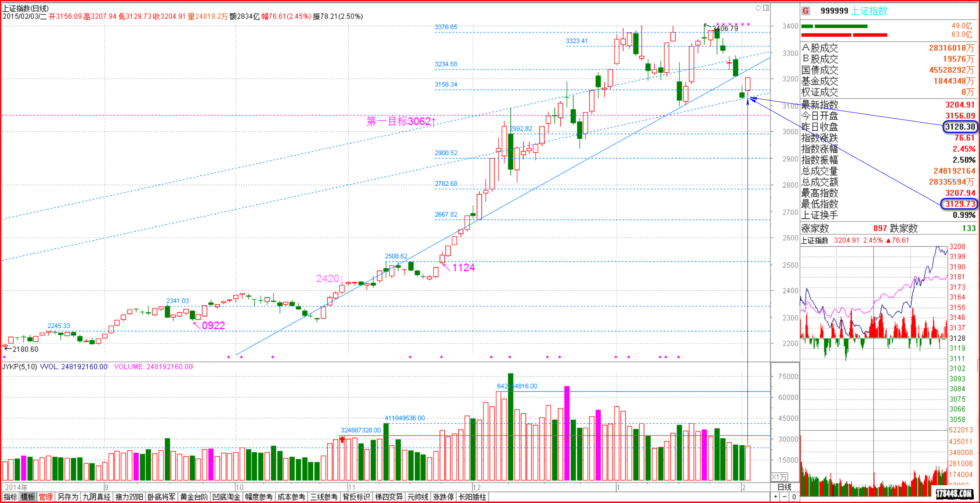The image size is (980, 503).
Task: Switch to the 模板 tab
Action: coord(28,497)
